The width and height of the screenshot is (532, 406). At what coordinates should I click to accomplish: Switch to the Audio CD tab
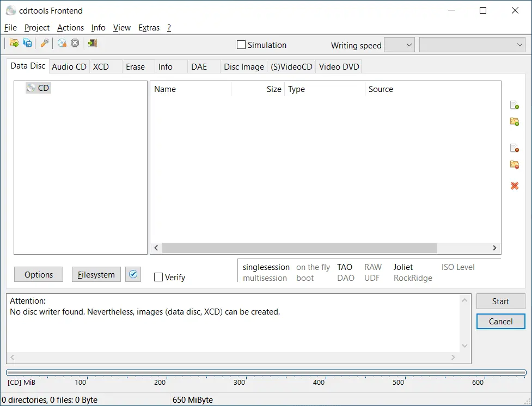click(69, 67)
